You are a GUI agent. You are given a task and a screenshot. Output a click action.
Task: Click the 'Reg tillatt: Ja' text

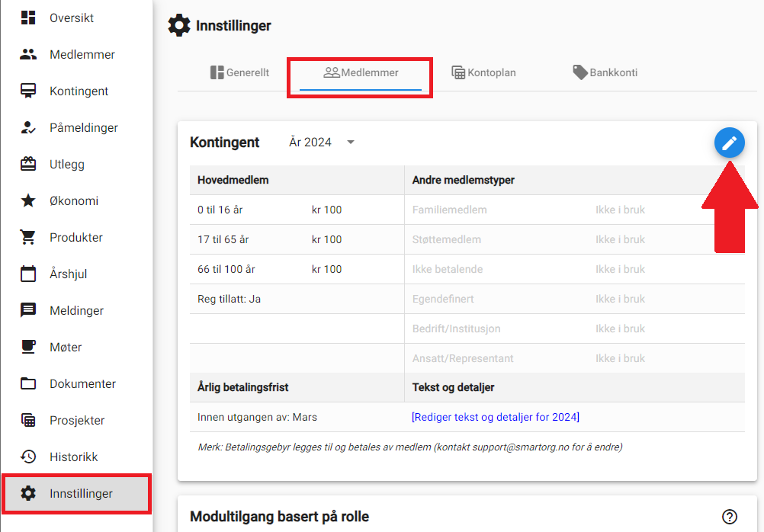click(229, 299)
